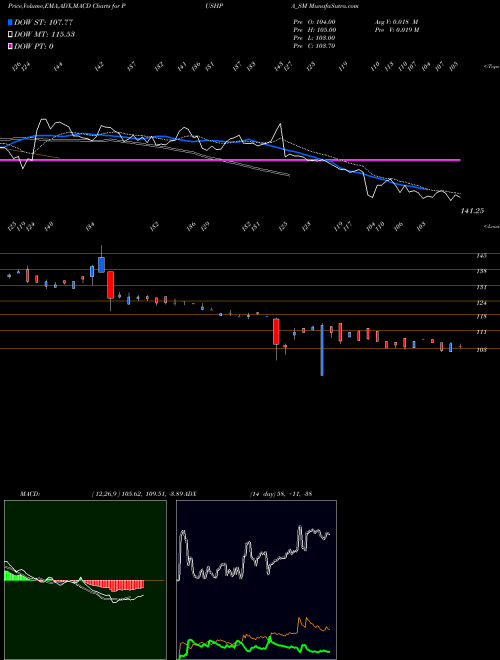The height and width of the screenshot is (660, 500).
Task: Click the 124 price axis label
Action: pyautogui.click(x=482, y=303)
